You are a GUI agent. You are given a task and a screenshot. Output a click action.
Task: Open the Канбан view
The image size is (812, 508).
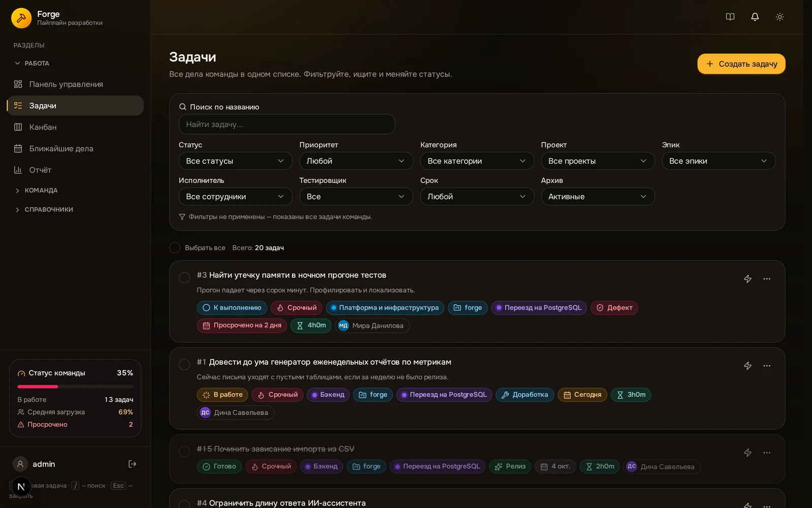pos(75,127)
